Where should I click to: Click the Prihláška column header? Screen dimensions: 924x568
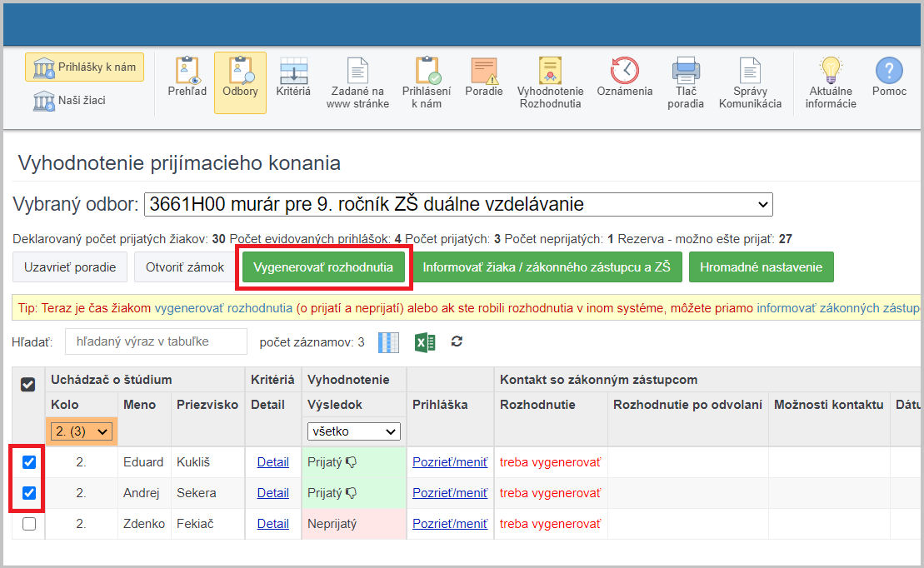coord(440,405)
